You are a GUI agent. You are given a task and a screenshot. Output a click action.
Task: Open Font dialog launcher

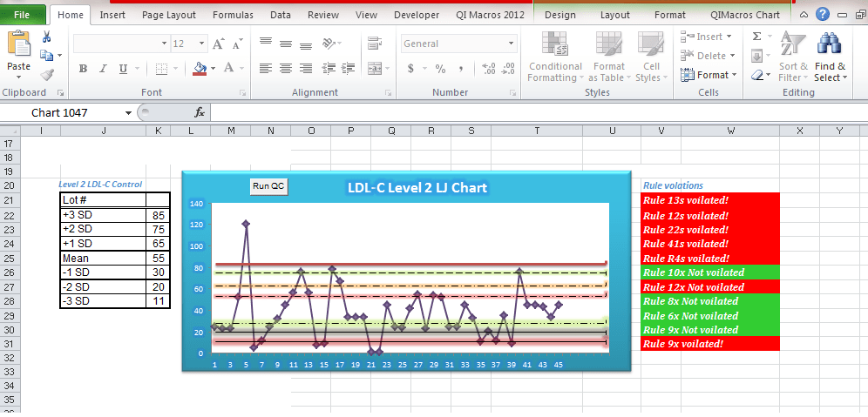[242, 93]
